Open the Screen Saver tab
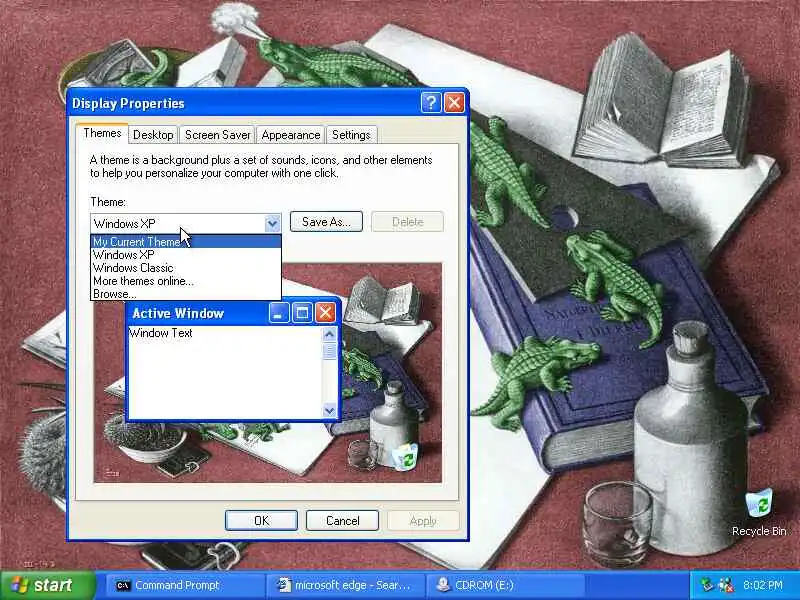Image resolution: width=800 pixels, height=600 pixels. click(217, 135)
